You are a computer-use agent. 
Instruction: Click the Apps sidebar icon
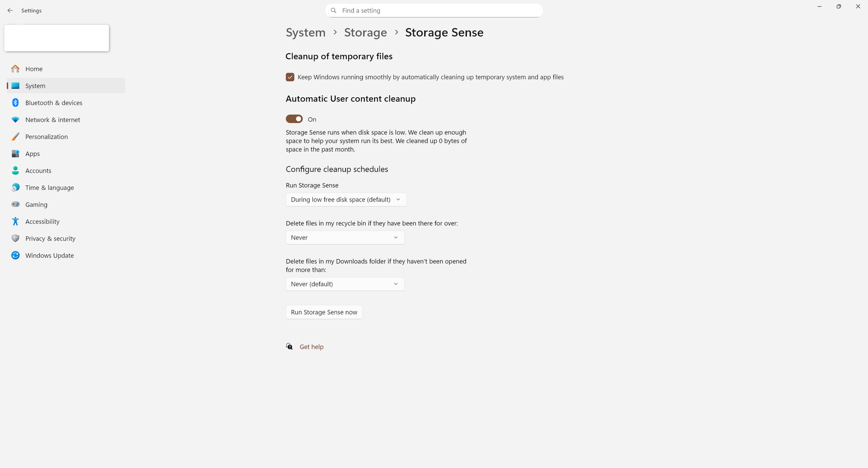click(15, 153)
